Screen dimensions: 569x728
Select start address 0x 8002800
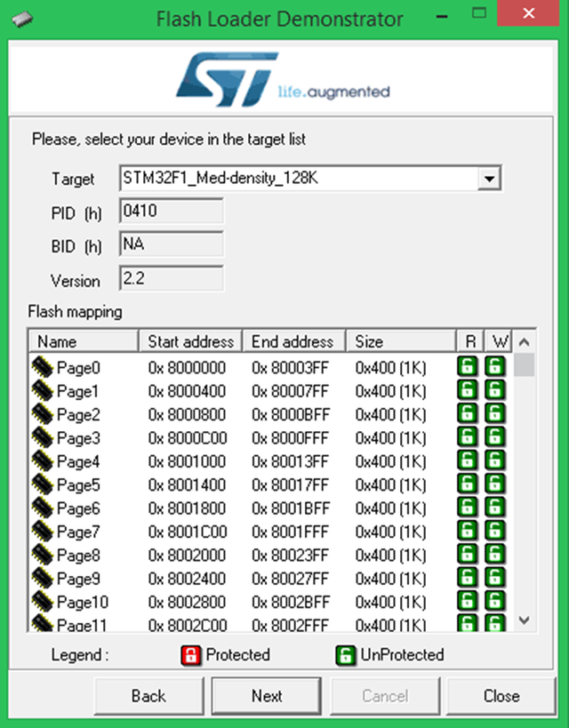[187, 602]
